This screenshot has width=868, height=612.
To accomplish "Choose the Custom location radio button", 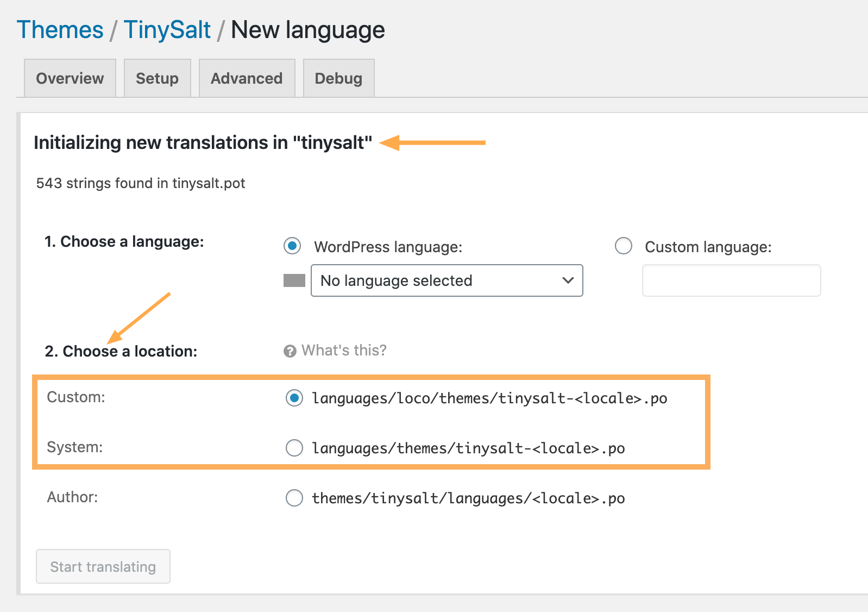I will point(294,398).
